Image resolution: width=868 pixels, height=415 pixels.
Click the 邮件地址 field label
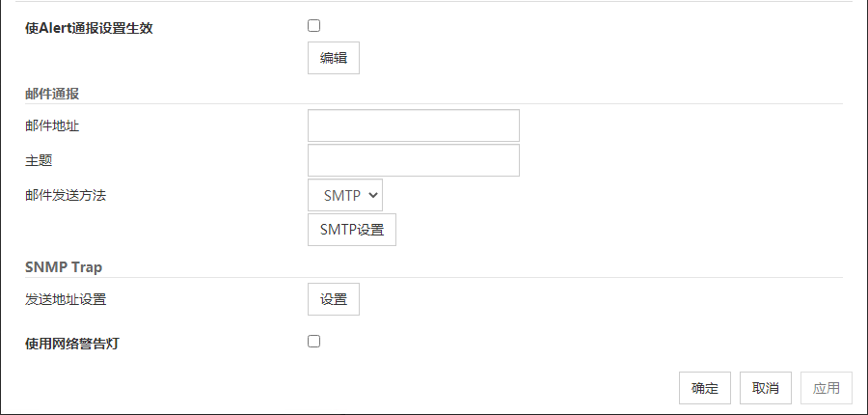coord(52,125)
